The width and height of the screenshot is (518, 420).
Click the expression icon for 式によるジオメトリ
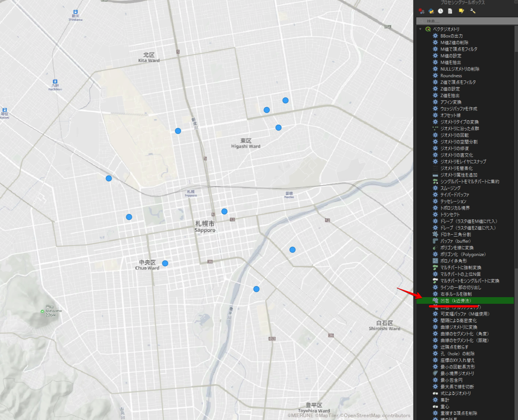click(x=435, y=393)
